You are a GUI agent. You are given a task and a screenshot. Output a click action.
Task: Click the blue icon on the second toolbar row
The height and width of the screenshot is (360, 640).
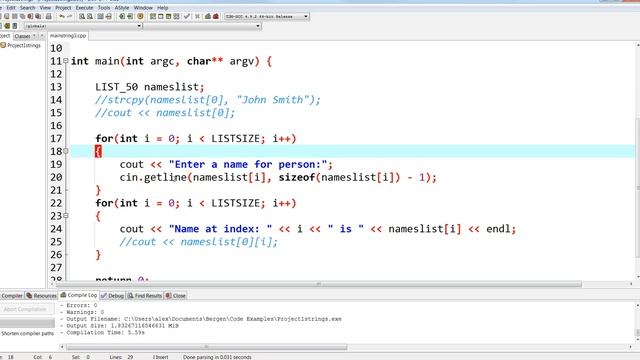pos(15,26)
